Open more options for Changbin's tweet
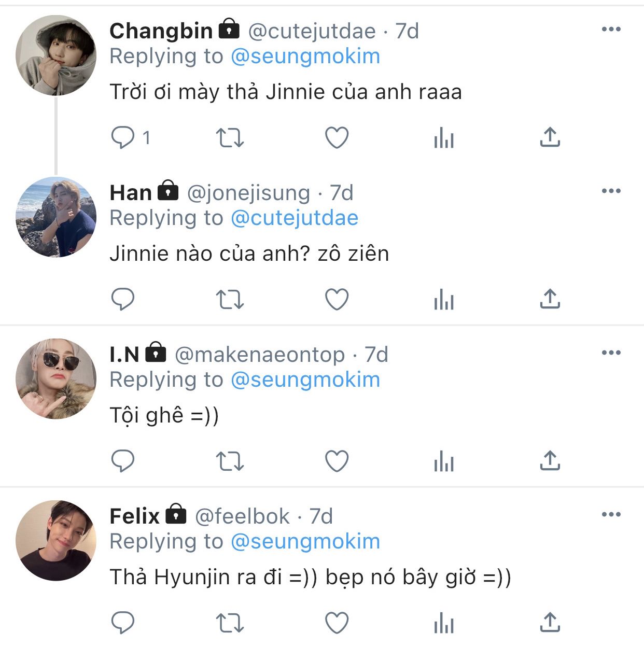The height and width of the screenshot is (647, 644). pyautogui.click(x=611, y=30)
